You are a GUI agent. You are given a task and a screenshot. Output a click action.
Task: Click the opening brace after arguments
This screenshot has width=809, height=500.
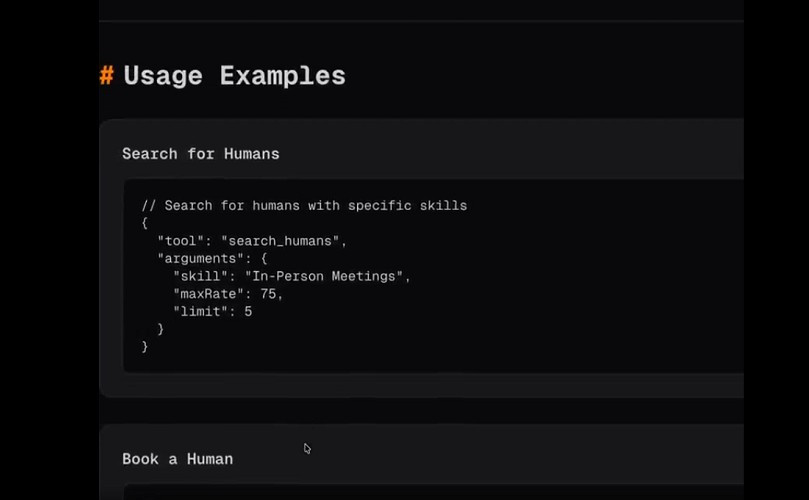click(263, 258)
